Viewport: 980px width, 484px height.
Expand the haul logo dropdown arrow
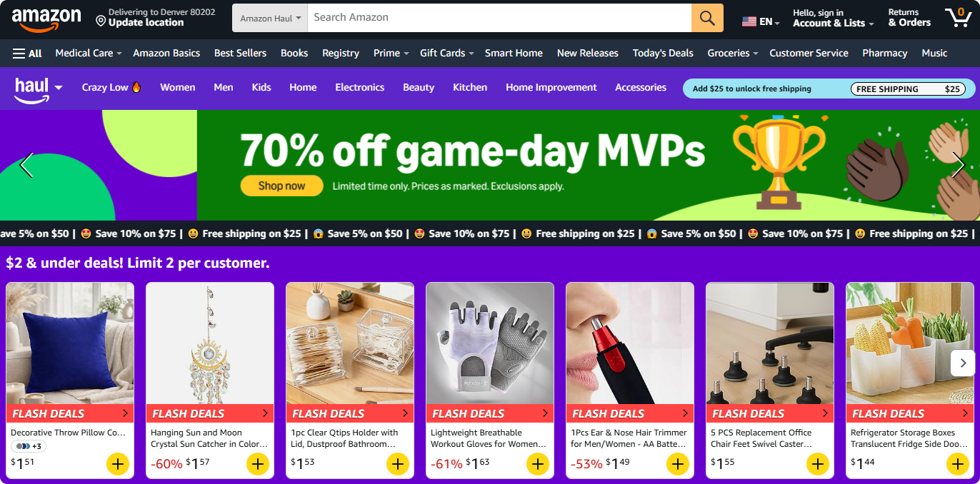[59, 88]
